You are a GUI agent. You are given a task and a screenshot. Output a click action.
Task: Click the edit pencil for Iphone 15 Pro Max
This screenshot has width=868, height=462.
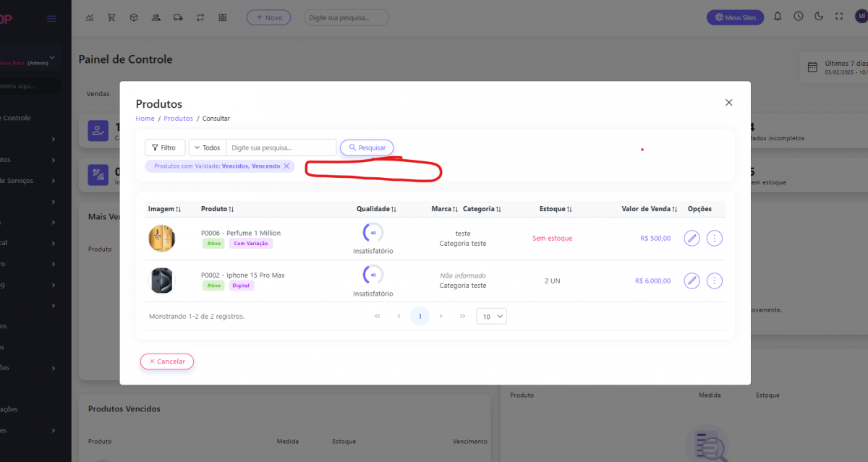pyautogui.click(x=692, y=281)
